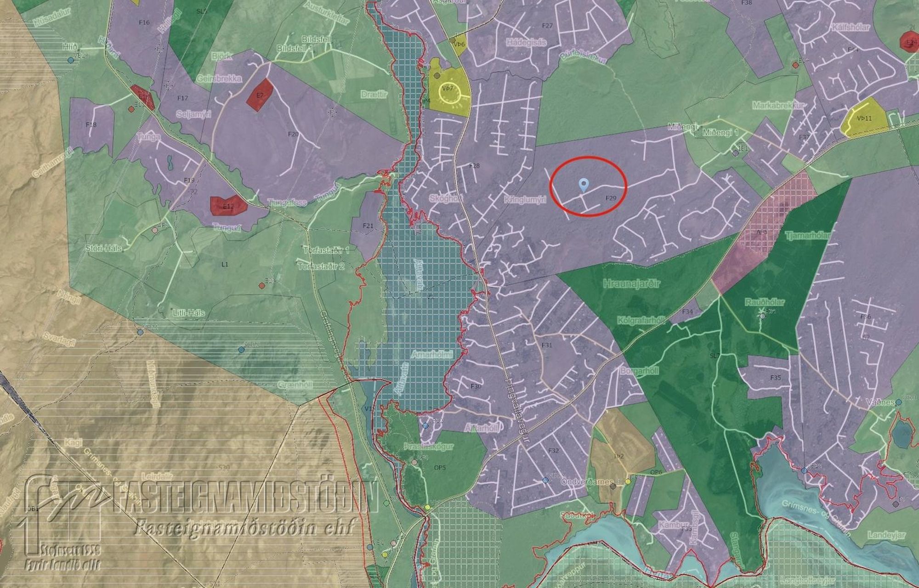Viewport: 919px width, 588px height.
Task: Click the yellow VÞ6 zone near Ásgarður
Action: coord(459,44)
